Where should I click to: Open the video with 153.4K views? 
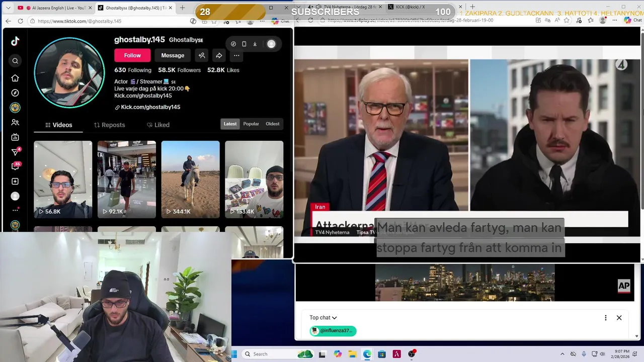click(x=254, y=179)
